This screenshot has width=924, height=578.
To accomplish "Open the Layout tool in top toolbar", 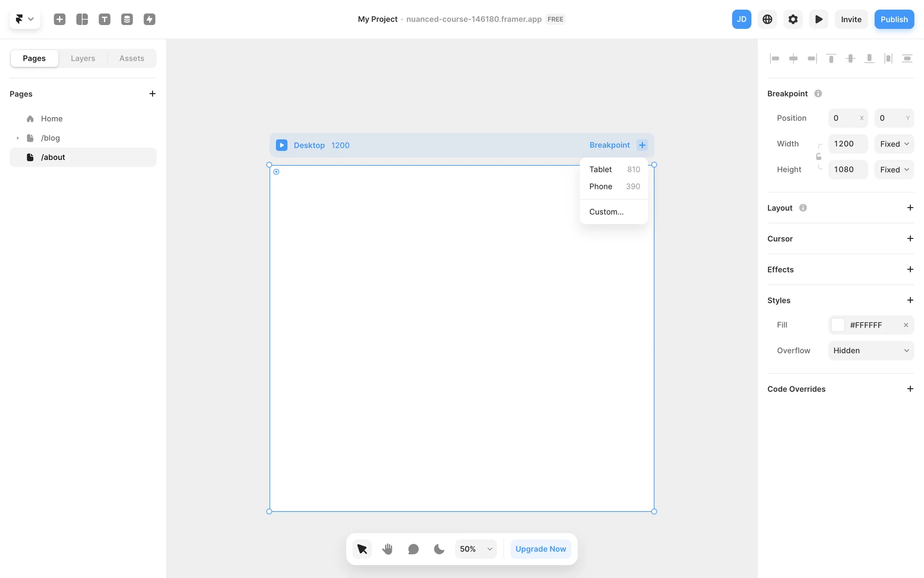I will coord(82,19).
